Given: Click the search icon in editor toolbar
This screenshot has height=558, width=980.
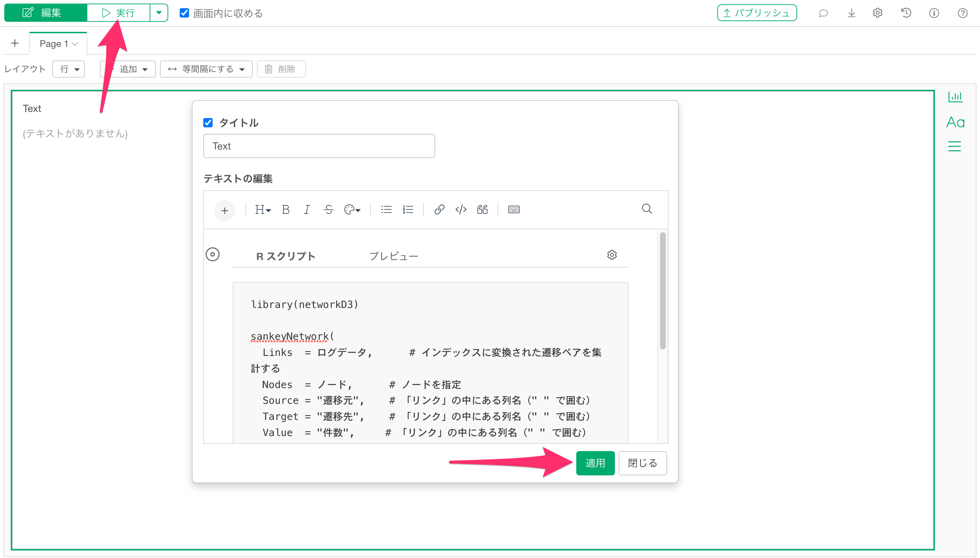Looking at the screenshot, I should pos(646,209).
